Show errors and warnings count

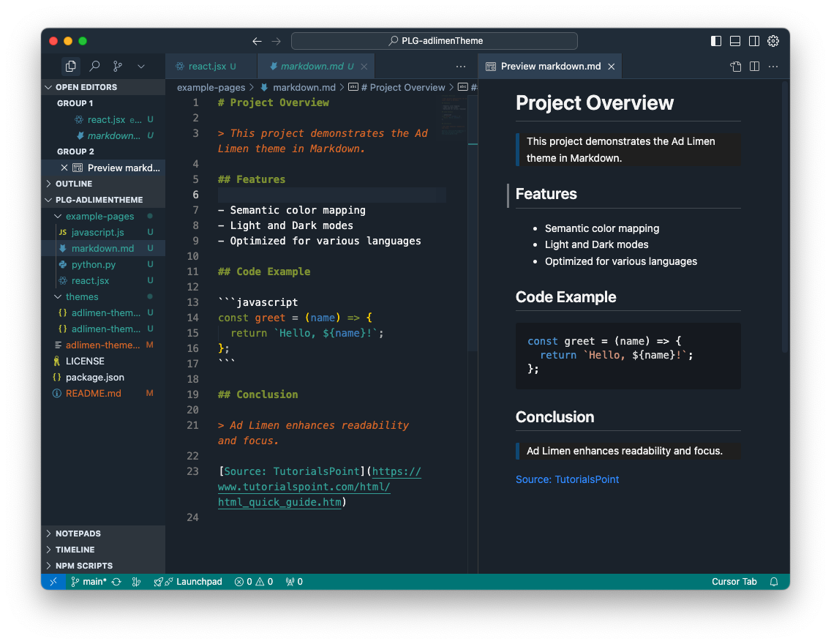tap(254, 582)
